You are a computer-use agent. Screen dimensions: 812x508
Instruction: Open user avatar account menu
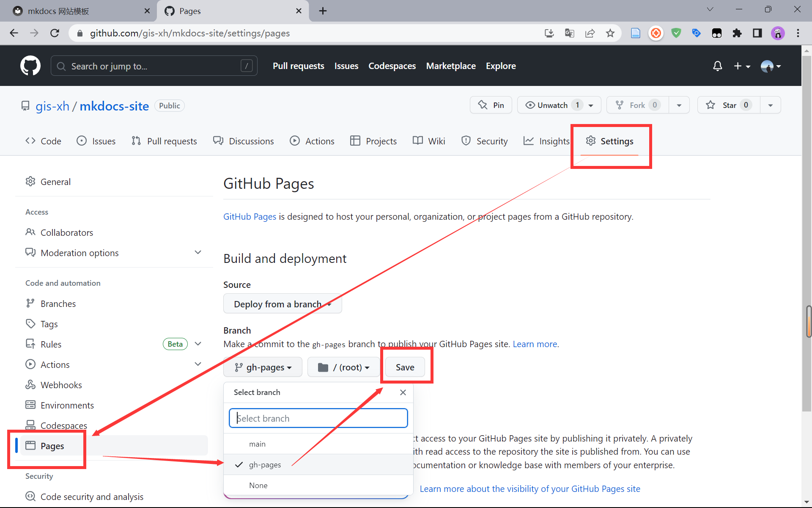(771, 66)
